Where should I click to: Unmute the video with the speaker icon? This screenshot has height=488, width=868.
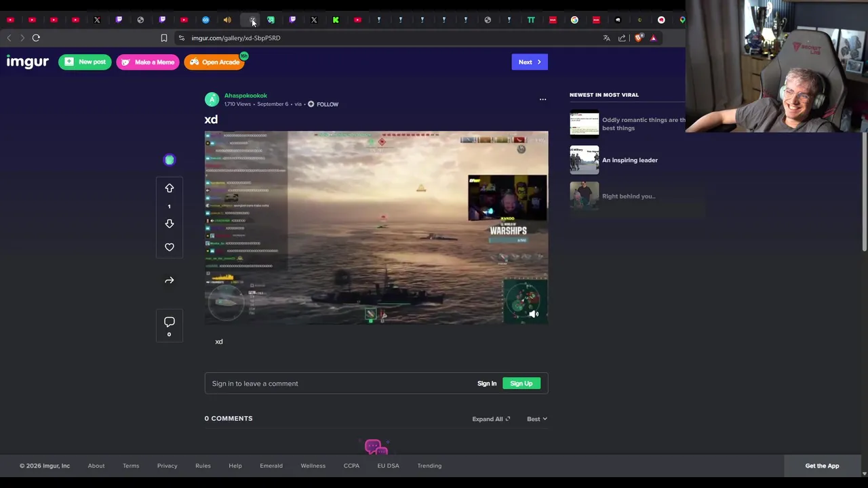(x=534, y=314)
